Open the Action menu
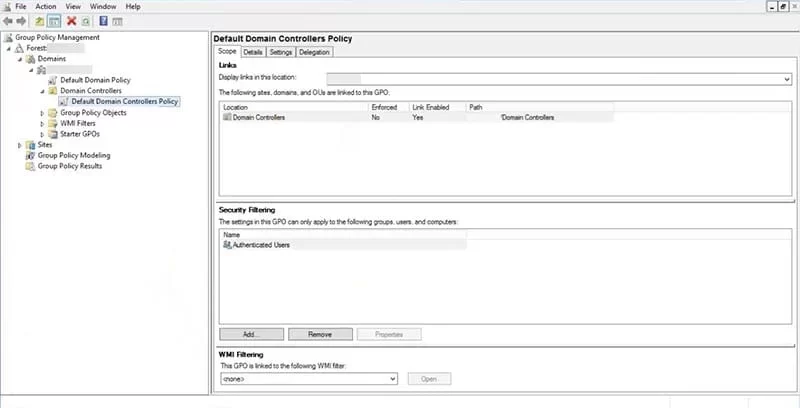Image resolution: width=800 pixels, height=408 pixels. click(46, 7)
